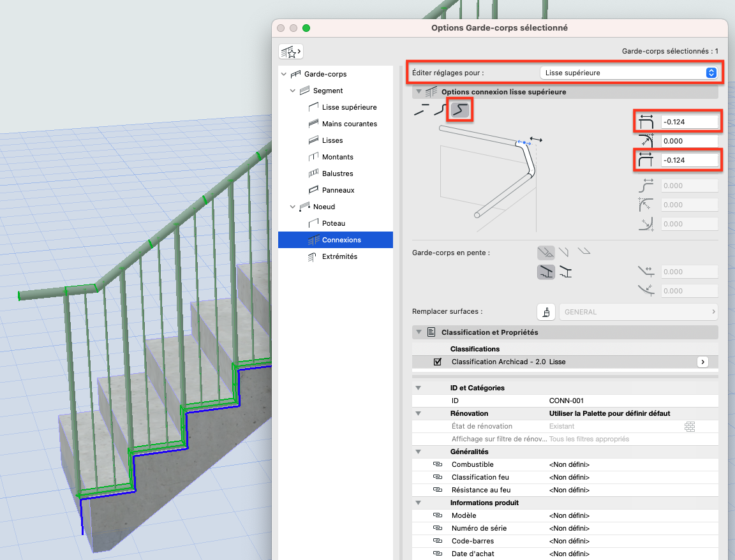Select Extrémités in tree
The width and height of the screenshot is (735, 560).
tap(339, 257)
